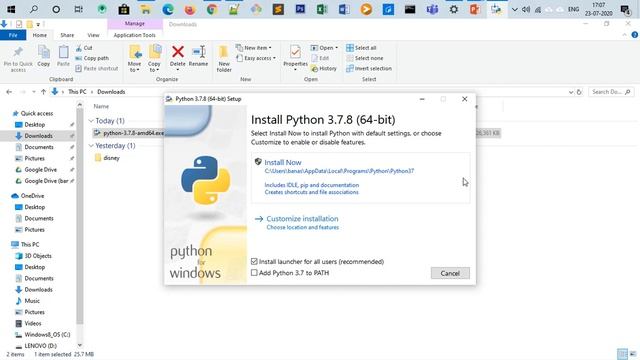The width and height of the screenshot is (640, 360).
Task: Open Downloads under Quick access
Action: (38, 136)
